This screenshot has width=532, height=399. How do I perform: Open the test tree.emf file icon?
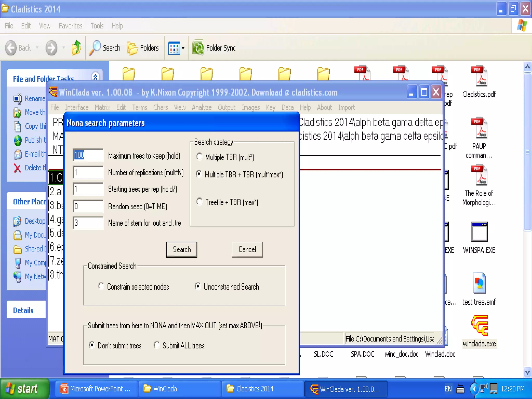coord(479,283)
